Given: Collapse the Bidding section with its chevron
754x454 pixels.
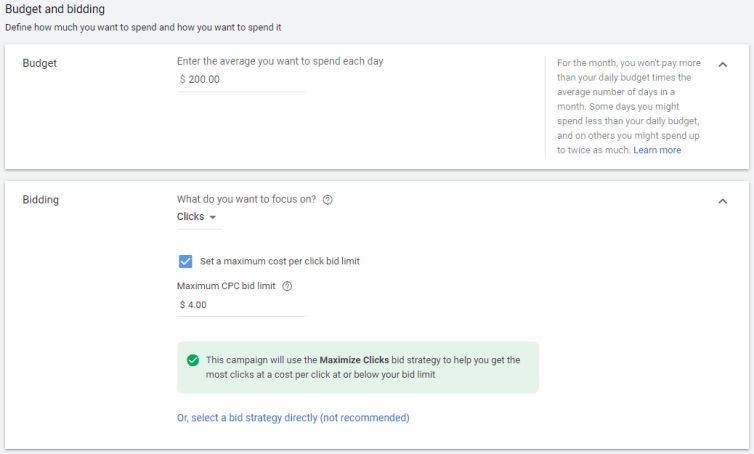Looking at the screenshot, I should click(x=722, y=201).
